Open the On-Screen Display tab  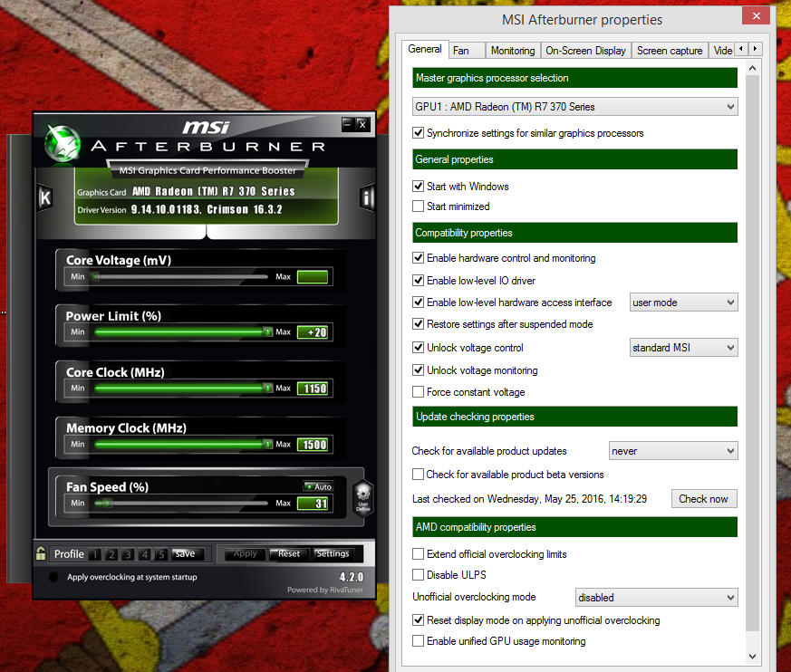tap(585, 51)
